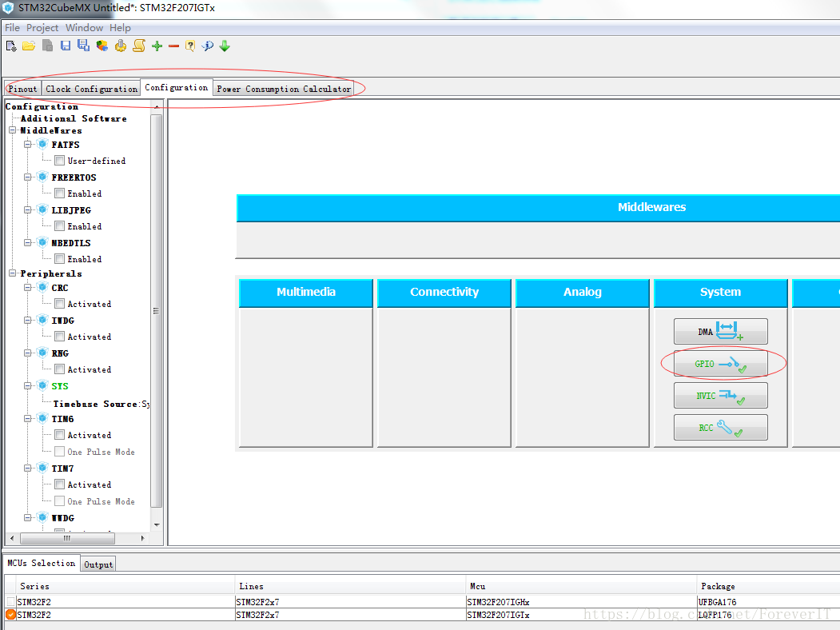Click the Save Project floppy icon
The height and width of the screenshot is (630, 840).
(x=66, y=46)
